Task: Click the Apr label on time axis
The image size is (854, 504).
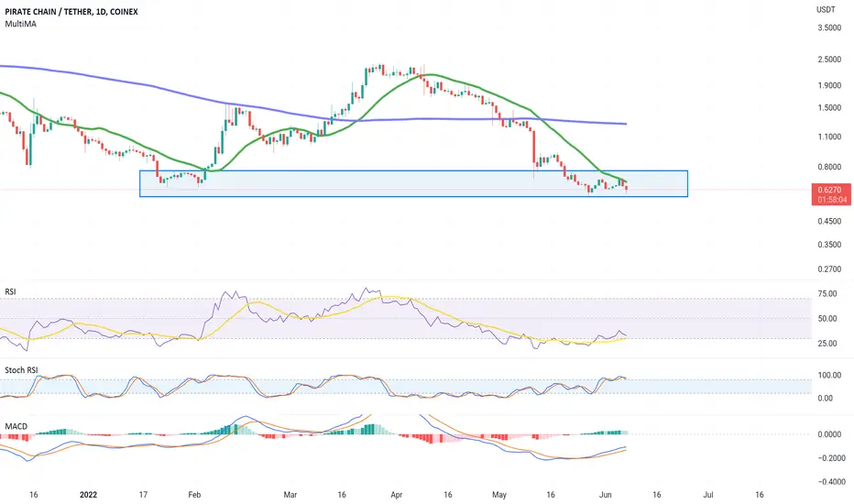Action: (397, 495)
